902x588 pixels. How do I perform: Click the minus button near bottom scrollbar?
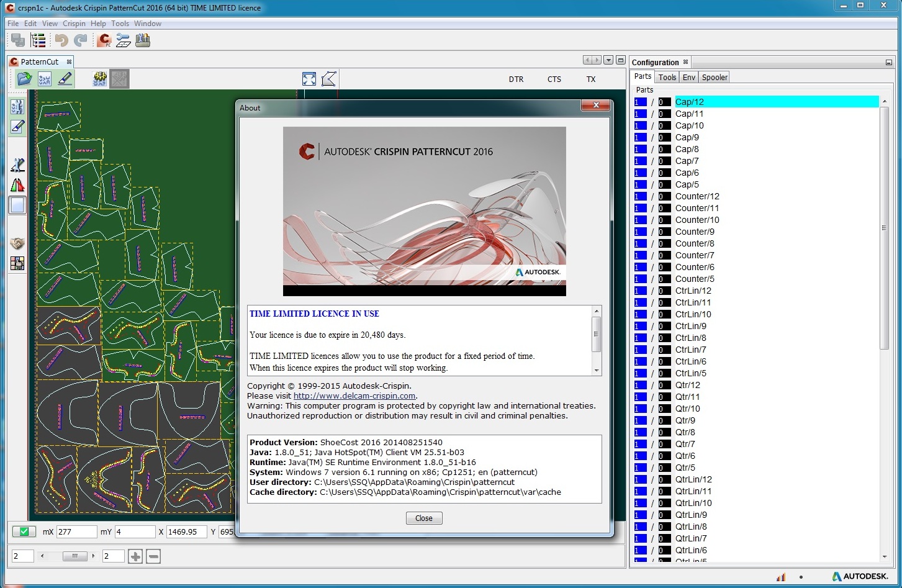pyautogui.click(x=153, y=556)
